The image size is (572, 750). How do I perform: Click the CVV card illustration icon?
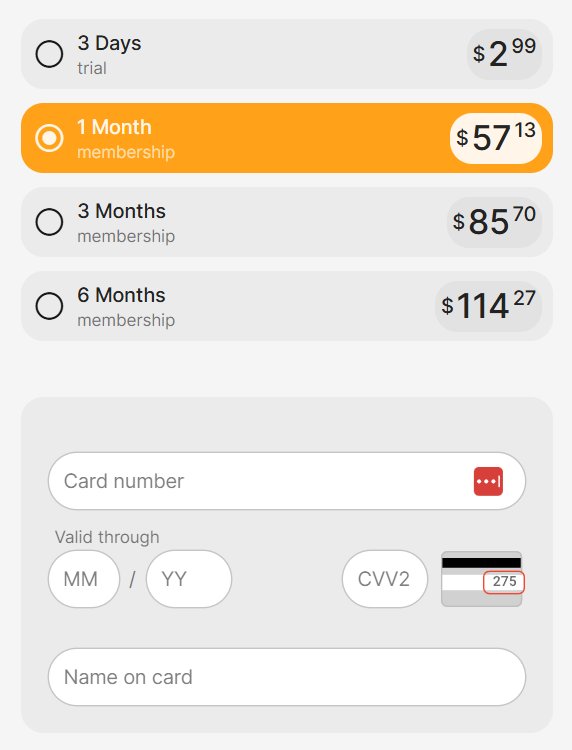point(482,579)
